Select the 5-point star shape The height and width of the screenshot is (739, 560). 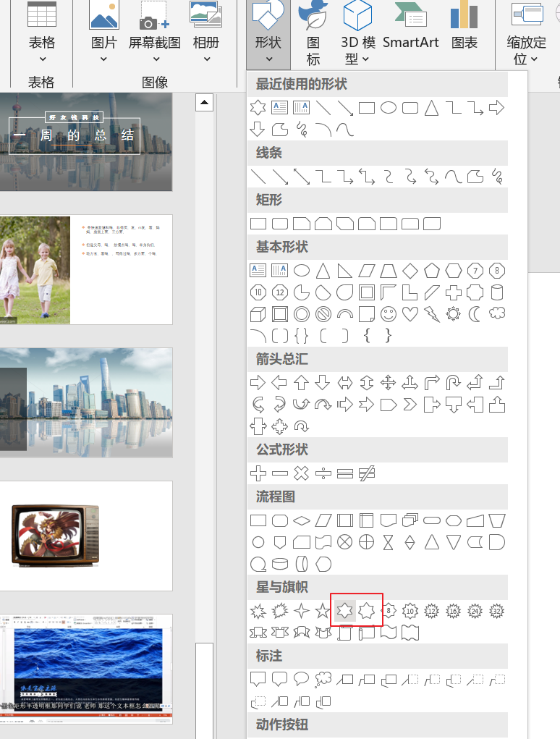323,612
